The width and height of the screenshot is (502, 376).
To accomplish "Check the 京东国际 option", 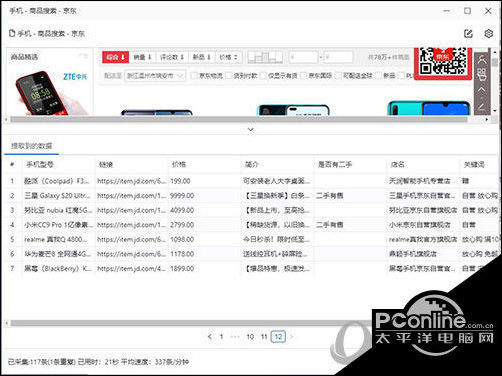I will [x=304, y=76].
